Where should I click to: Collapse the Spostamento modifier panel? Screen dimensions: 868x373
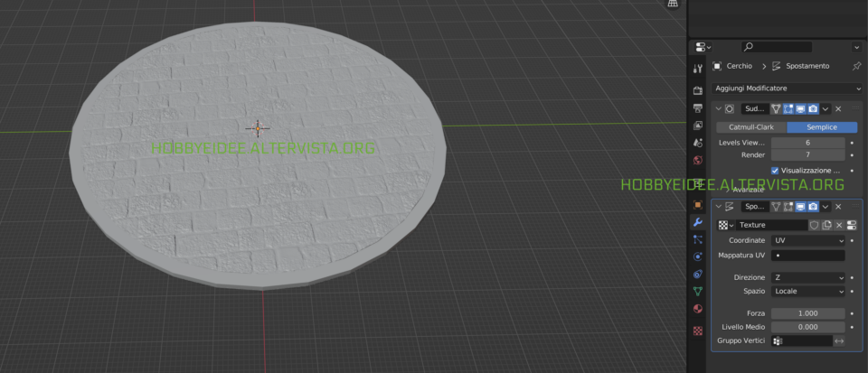(x=719, y=207)
